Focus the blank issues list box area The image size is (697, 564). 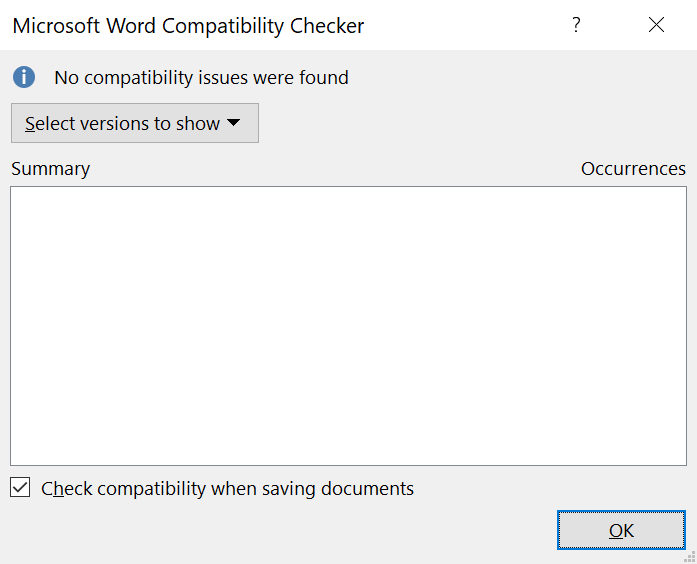(348, 326)
